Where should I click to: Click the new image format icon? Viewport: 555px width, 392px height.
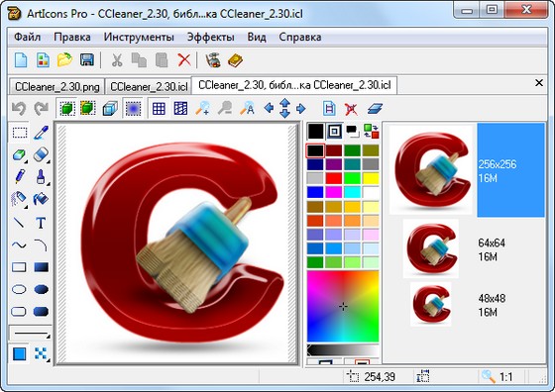pos(329,109)
